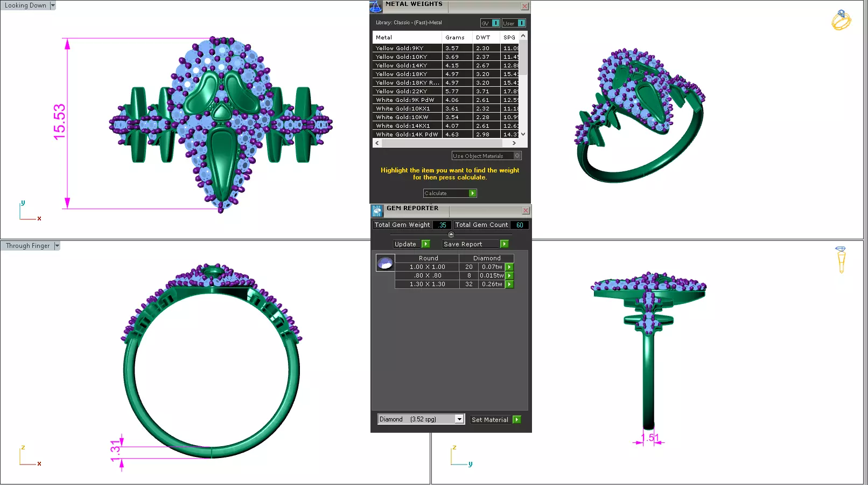The width and height of the screenshot is (868, 485).
Task: Enable Use Object Materials option
Action: point(517,156)
